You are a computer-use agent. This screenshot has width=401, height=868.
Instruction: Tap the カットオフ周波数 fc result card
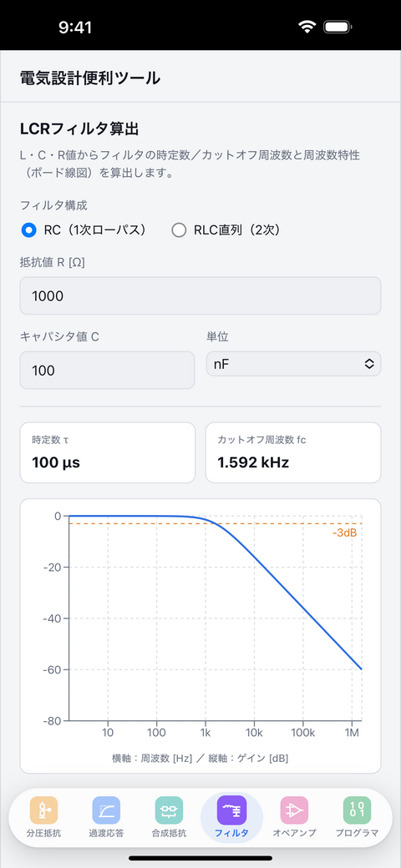tap(293, 453)
